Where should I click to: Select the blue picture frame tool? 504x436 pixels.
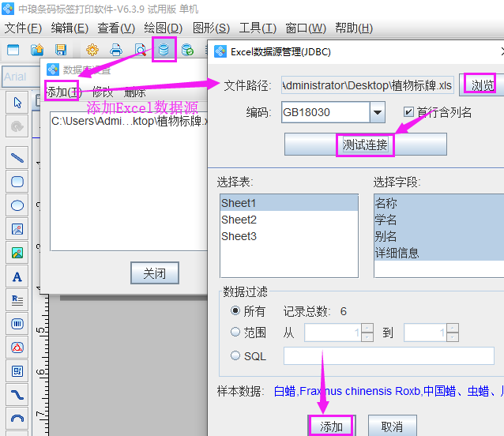(x=17, y=229)
